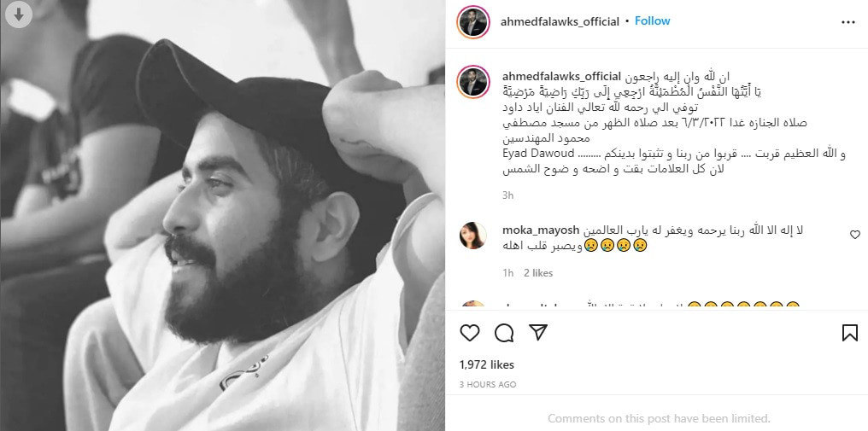The width and height of the screenshot is (868, 431).
Task: Open ahmedfalawks_official username in header
Action: click(560, 21)
